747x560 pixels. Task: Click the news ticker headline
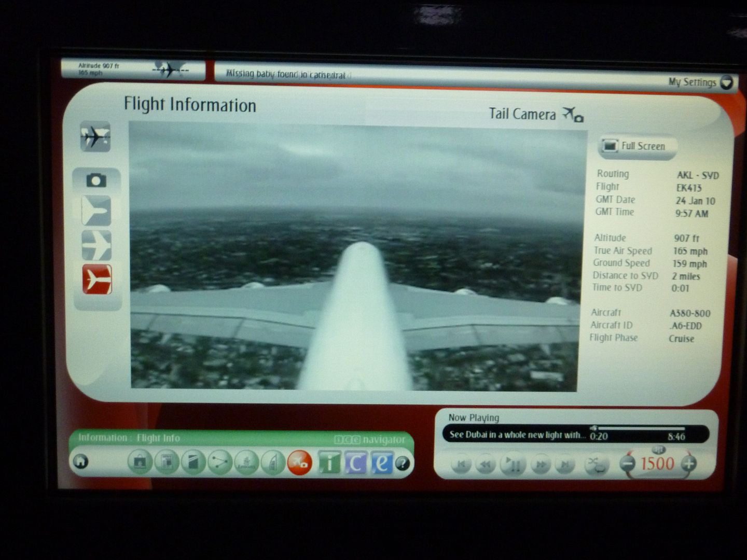[x=286, y=74]
